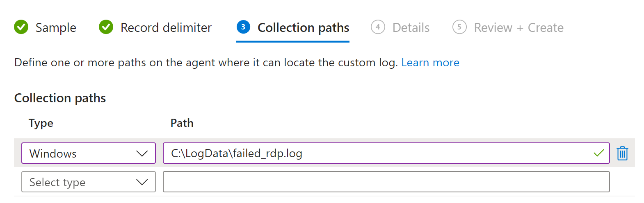Click the green checkmark beside Record delimiter

(106, 27)
